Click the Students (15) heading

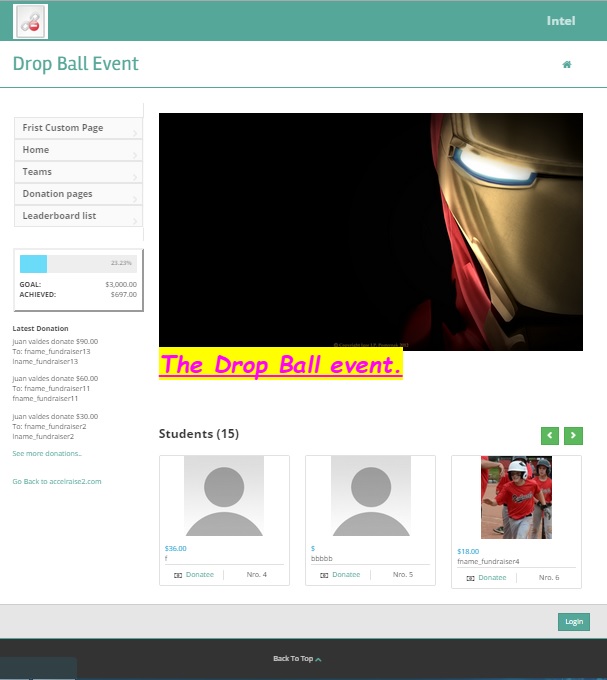point(199,434)
